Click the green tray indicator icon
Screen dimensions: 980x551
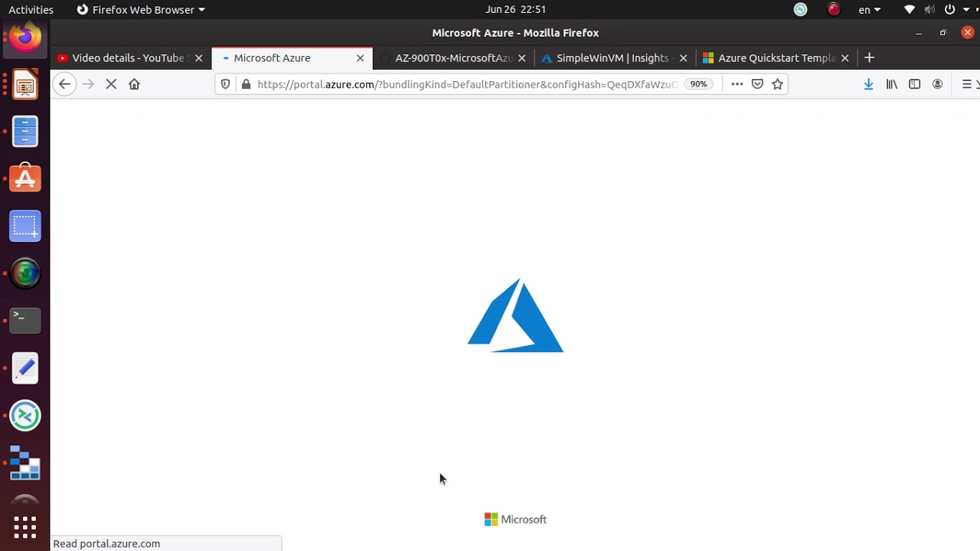[800, 10]
